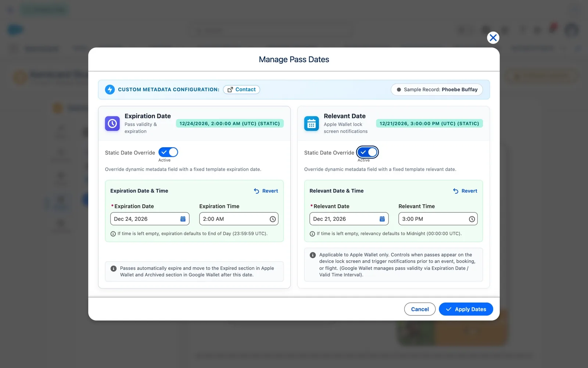
Task: Revert the Relevant Date & Time
Action: pyautogui.click(x=465, y=191)
